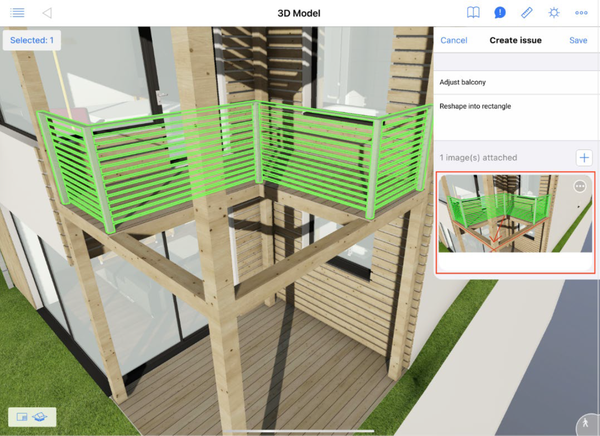Open attached image options ellipsis
600x436 pixels.
pos(580,186)
